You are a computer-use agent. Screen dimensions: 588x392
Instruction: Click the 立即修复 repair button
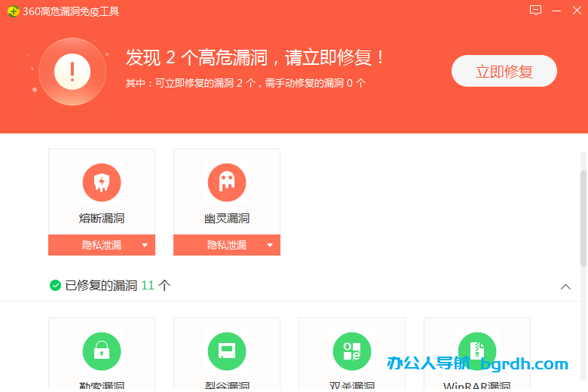coord(504,72)
